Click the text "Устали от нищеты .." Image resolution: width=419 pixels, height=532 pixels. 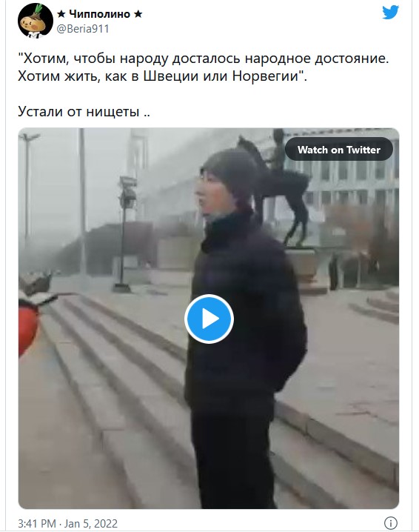click(x=84, y=111)
